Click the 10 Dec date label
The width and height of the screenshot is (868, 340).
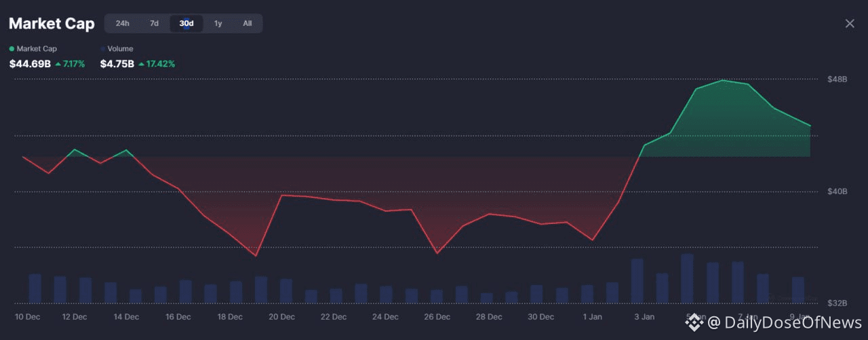[29, 317]
